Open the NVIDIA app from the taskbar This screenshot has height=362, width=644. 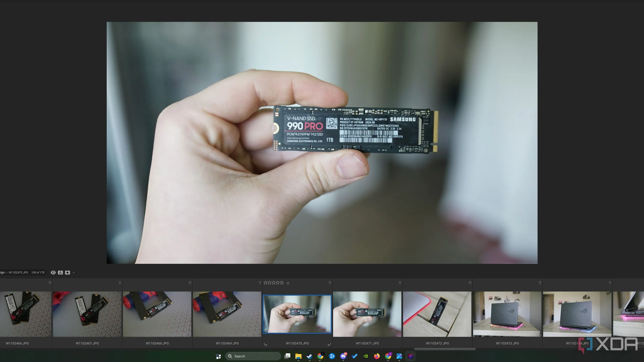click(x=366, y=356)
